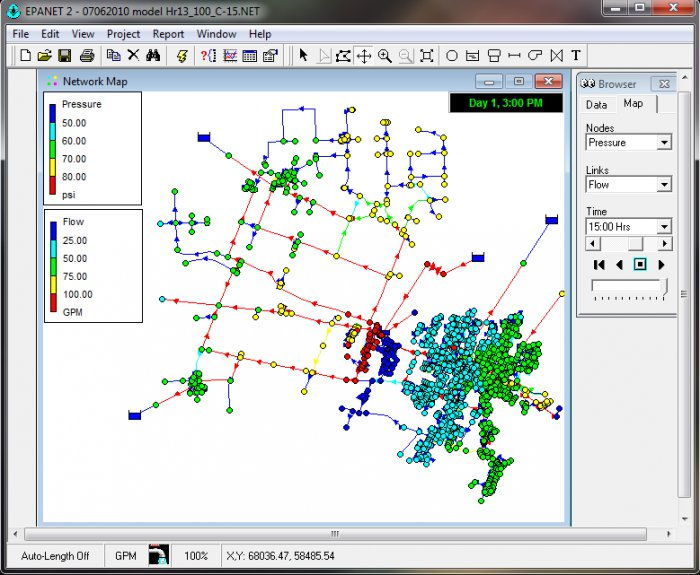Switch to the Data tab

click(596, 104)
